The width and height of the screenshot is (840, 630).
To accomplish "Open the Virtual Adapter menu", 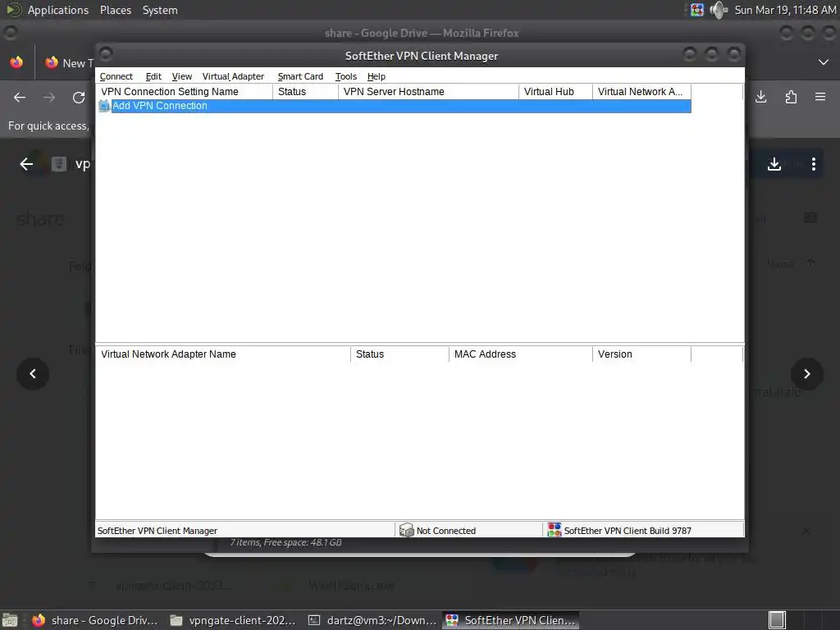I will tap(233, 76).
